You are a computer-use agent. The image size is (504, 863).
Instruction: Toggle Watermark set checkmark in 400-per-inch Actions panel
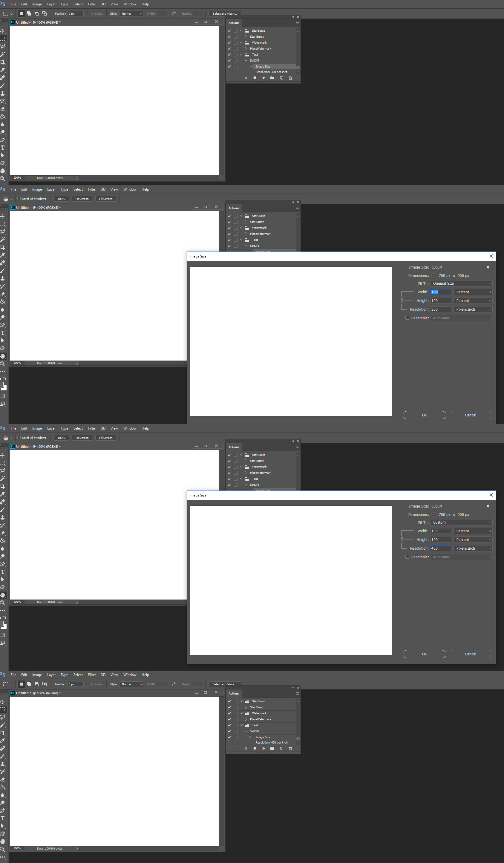[229, 713]
